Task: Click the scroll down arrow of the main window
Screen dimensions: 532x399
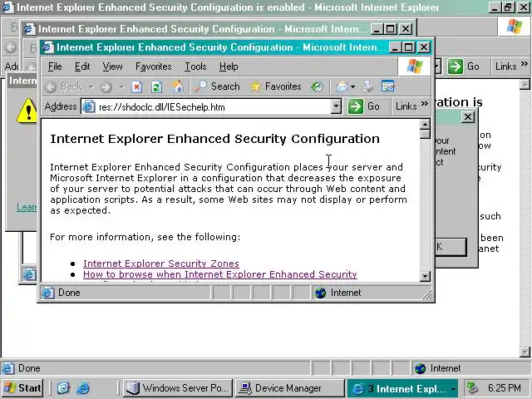Action: coord(525,352)
